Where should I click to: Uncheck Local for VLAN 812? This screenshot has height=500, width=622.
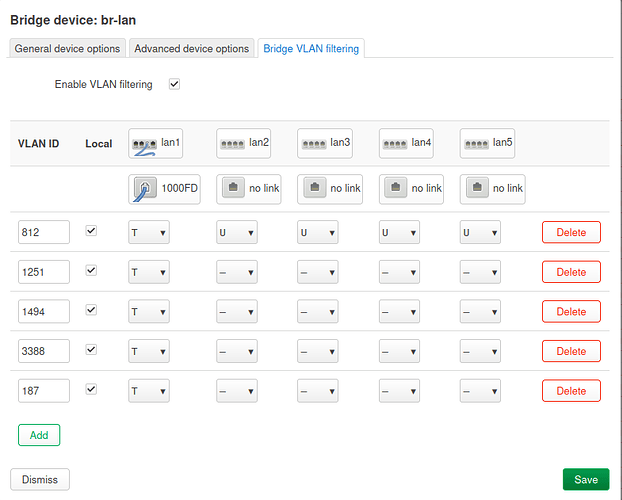(x=92, y=231)
